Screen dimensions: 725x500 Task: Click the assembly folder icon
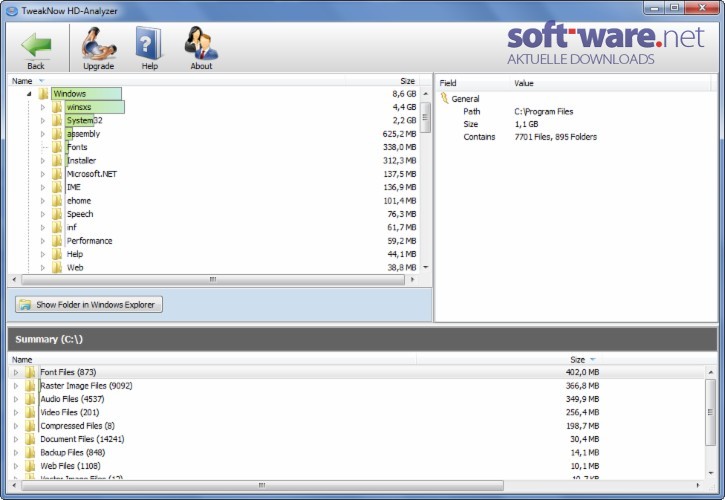57,134
